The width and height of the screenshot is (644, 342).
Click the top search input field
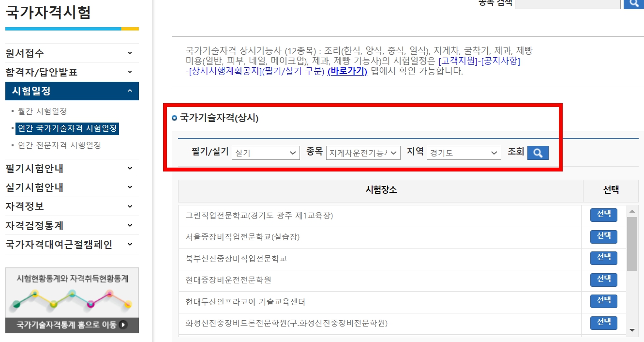pos(568,4)
